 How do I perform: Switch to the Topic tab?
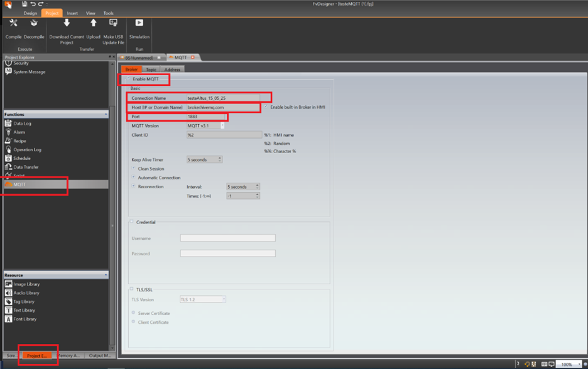point(151,69)
